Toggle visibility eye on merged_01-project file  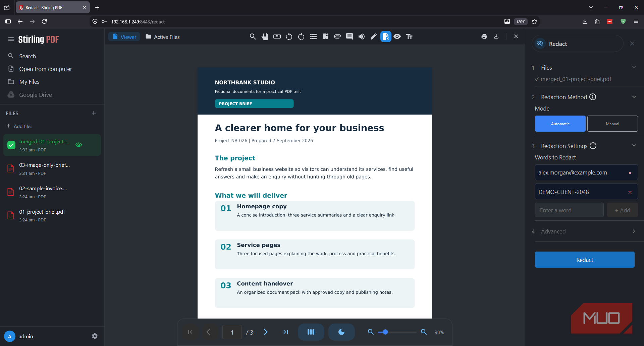79,145
